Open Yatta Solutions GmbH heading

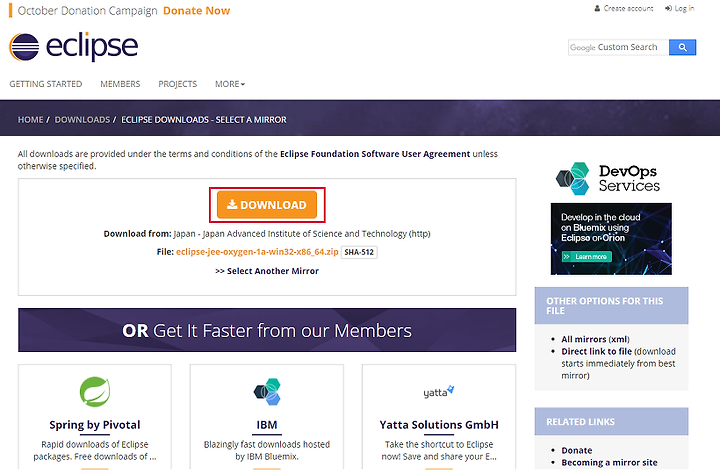pyautogui.click(x=439, y=425)
